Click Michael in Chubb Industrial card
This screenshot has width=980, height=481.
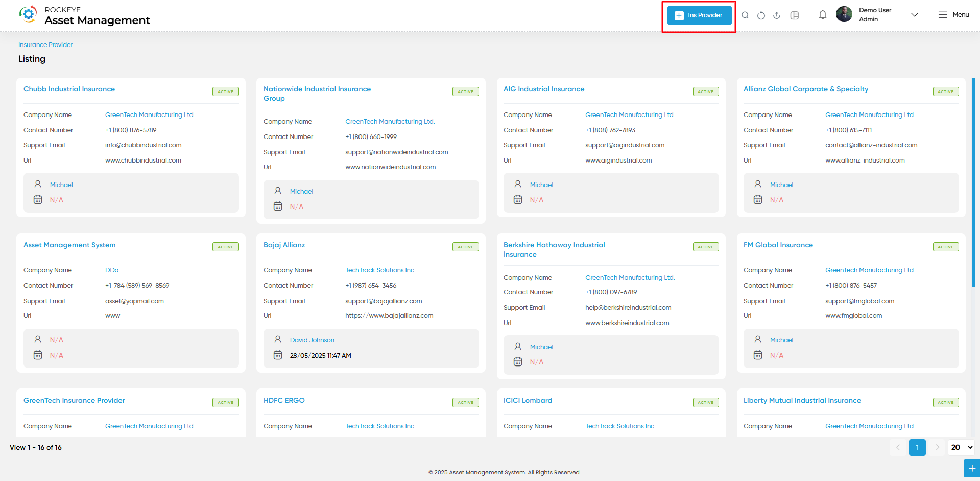pos(61,185)
